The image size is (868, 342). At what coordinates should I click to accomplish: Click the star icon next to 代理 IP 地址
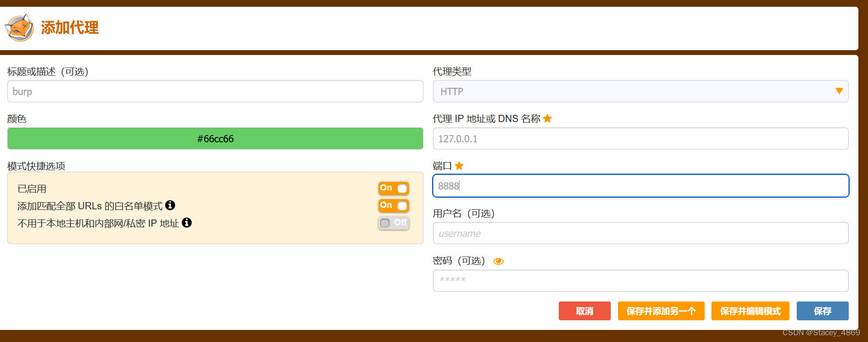click(x=548, y=118)
